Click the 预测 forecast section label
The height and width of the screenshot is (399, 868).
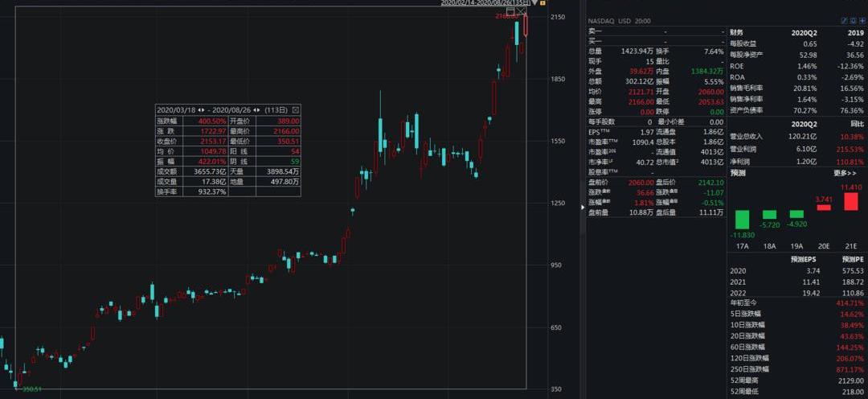click(738, 173)
